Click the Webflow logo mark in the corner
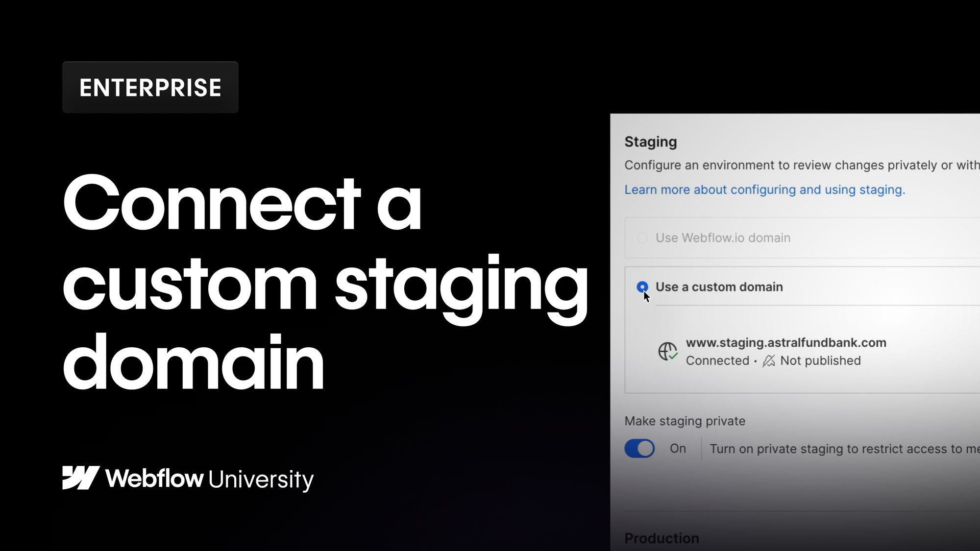 coord(81,478)
